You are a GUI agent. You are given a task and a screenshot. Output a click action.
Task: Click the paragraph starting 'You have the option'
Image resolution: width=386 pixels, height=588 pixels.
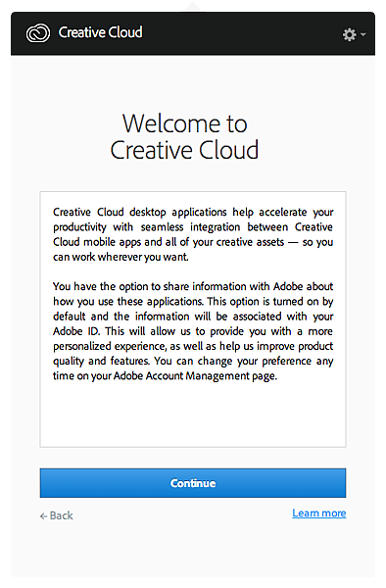coord(193,331)
